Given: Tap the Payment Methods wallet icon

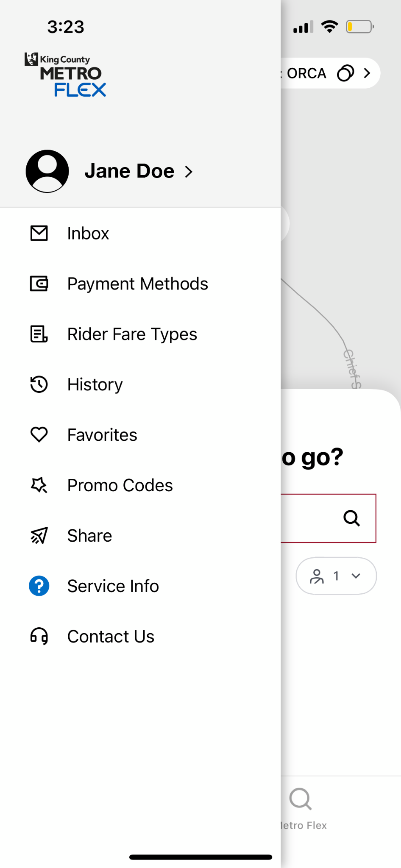Looking at the screenshot, I should [x=39, y=284].
